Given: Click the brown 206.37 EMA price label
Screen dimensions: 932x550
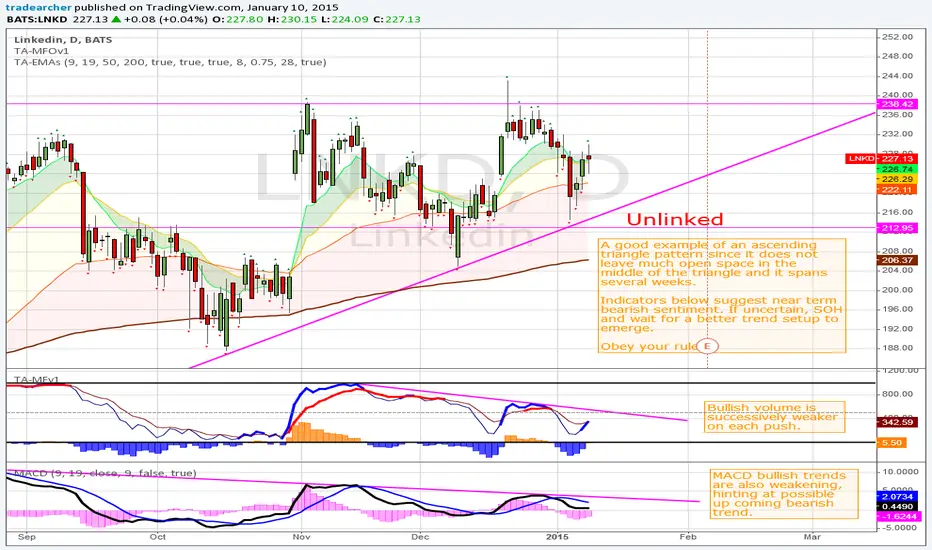Looking at the screenshot, I should (897, 260).
